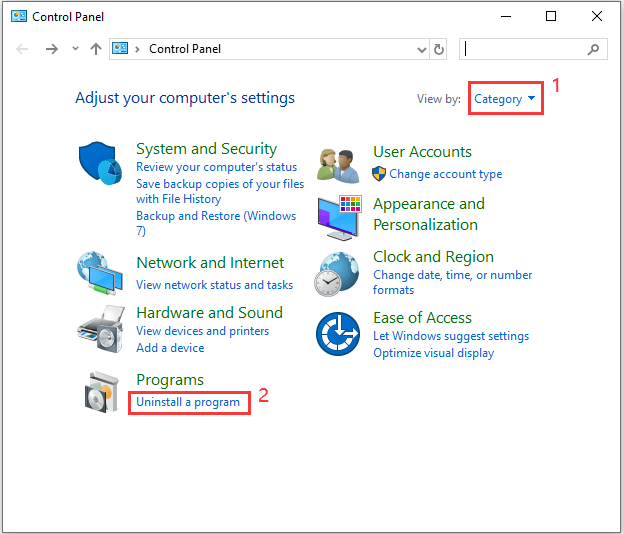
Task: Expand the View by Category dropdown
Action: [505, 99]
